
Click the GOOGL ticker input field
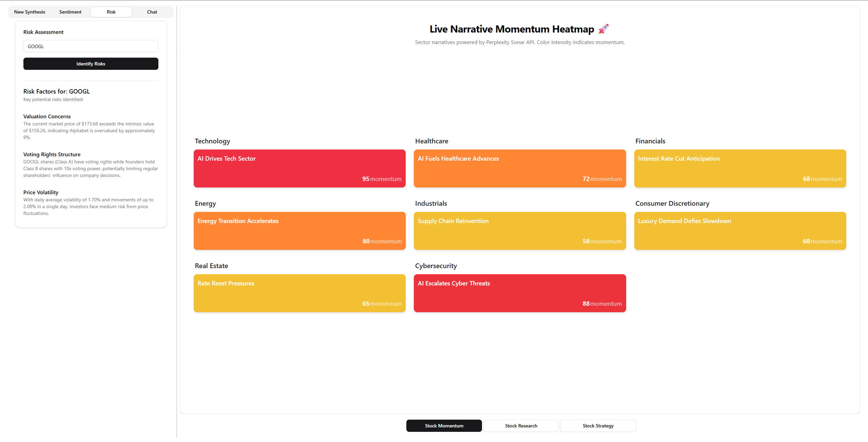(91, 46)
